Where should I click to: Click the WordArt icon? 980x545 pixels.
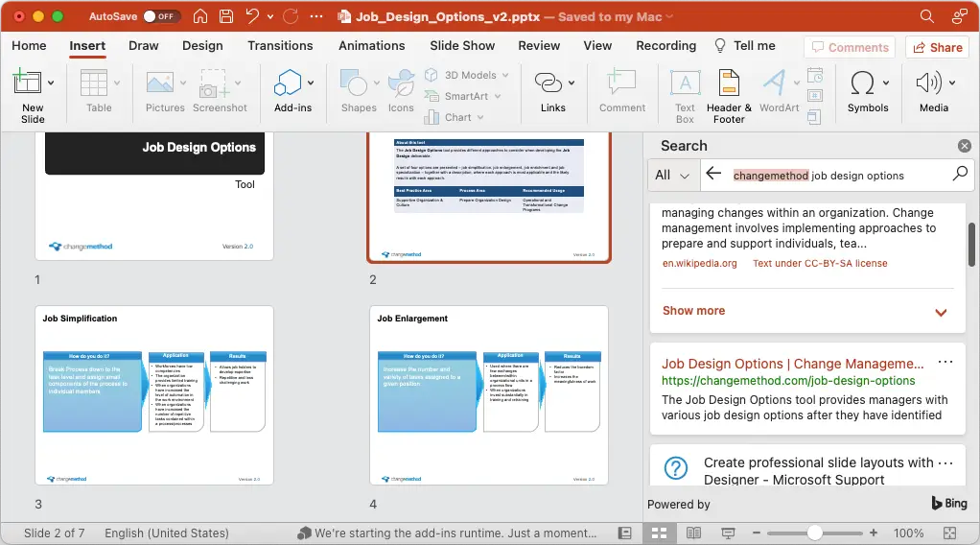click(775, 82)
